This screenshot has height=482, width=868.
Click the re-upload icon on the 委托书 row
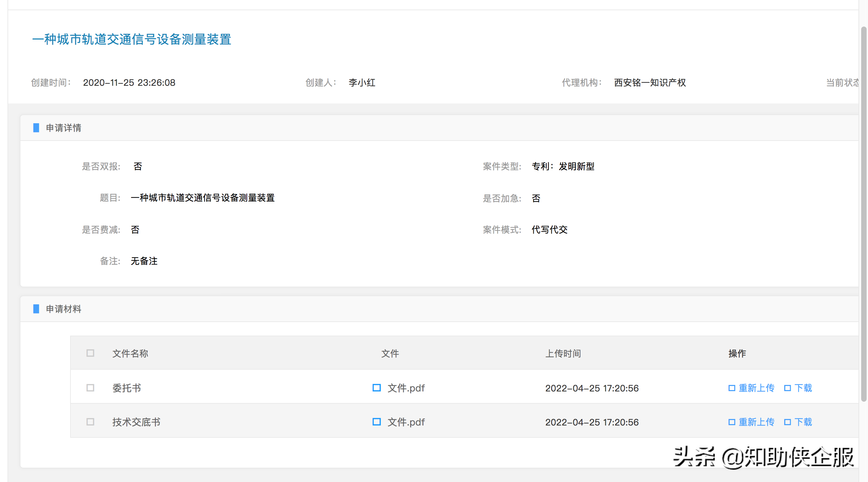click(x=732, y=388)
